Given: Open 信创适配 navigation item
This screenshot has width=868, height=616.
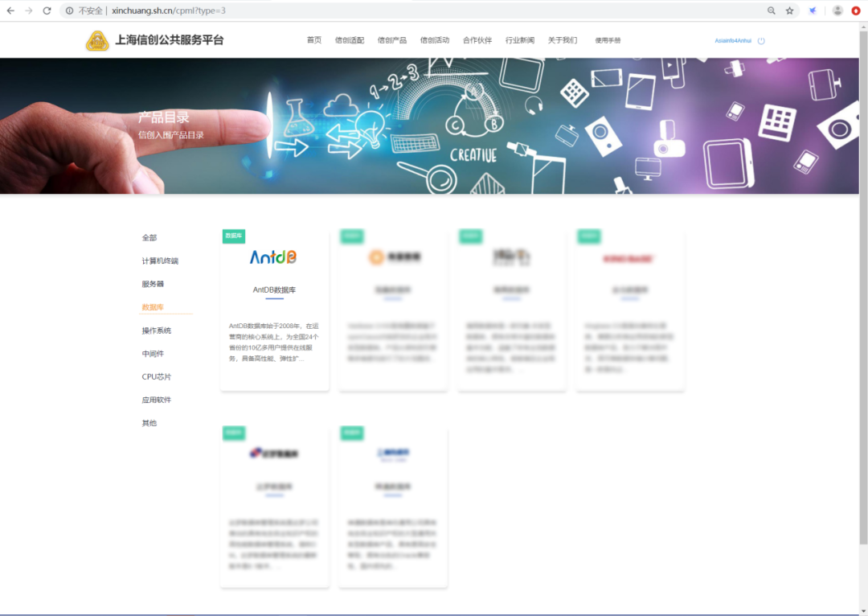Looking at the screenshot, I should (x=350, y=40).
